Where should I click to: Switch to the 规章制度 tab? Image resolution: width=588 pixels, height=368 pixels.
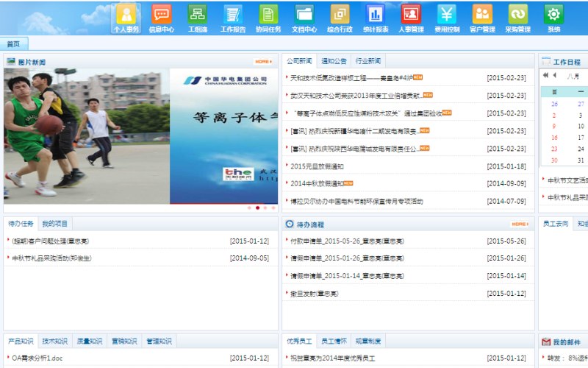[368, 341]
